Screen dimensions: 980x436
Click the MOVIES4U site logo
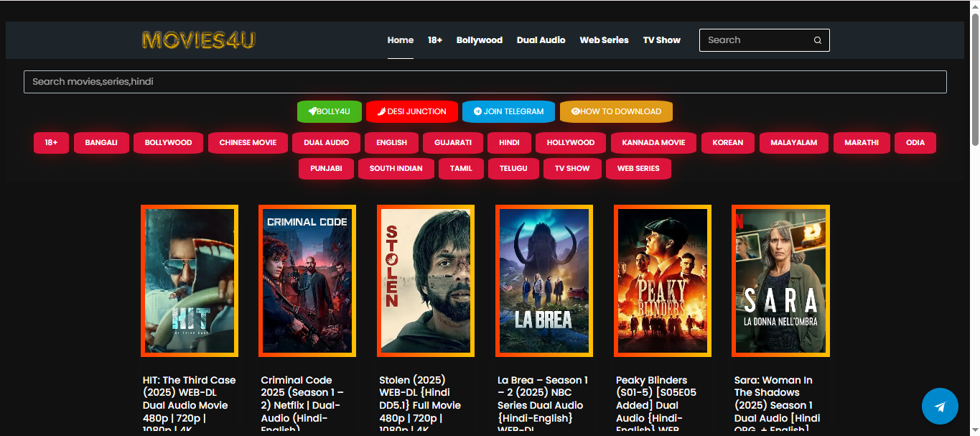(198, 40)
